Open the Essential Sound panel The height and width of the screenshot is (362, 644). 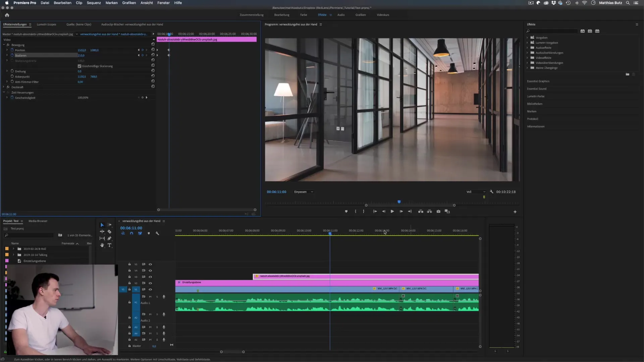[537, 89]
